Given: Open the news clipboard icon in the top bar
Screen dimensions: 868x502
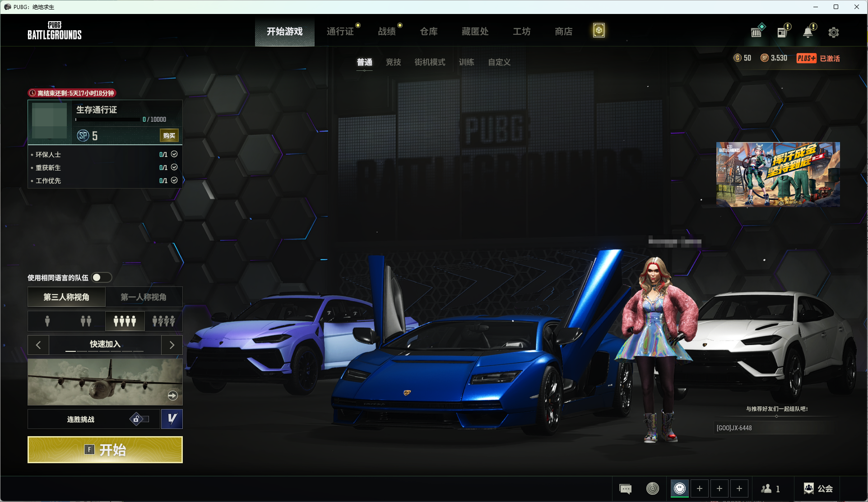Looking at the screenshot, I should pyautogui.click(x=782, y=32).
